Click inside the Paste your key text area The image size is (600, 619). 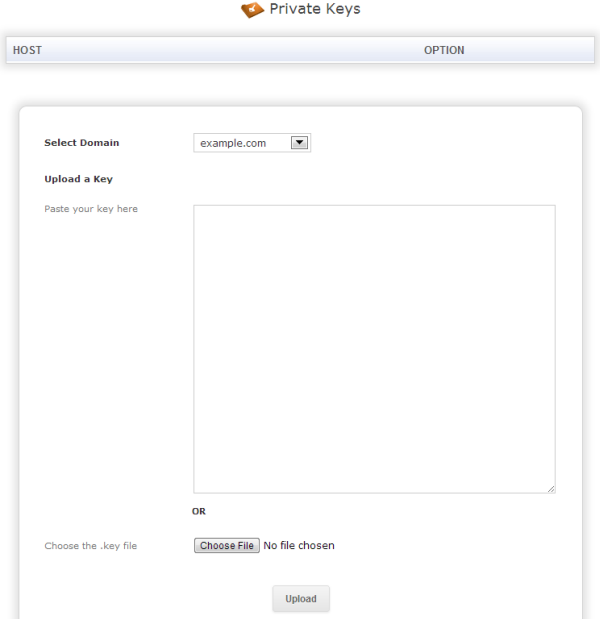(374, 349)
